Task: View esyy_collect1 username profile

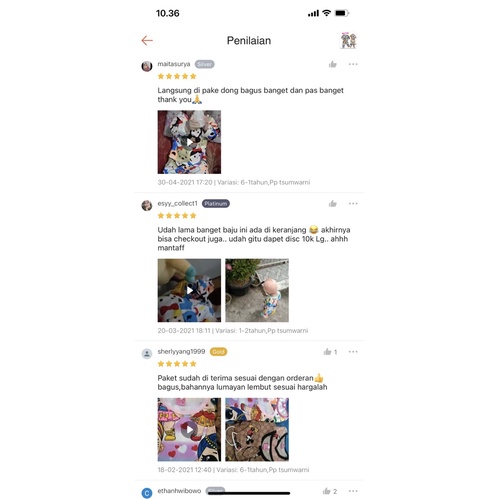Action: point(177,203)
